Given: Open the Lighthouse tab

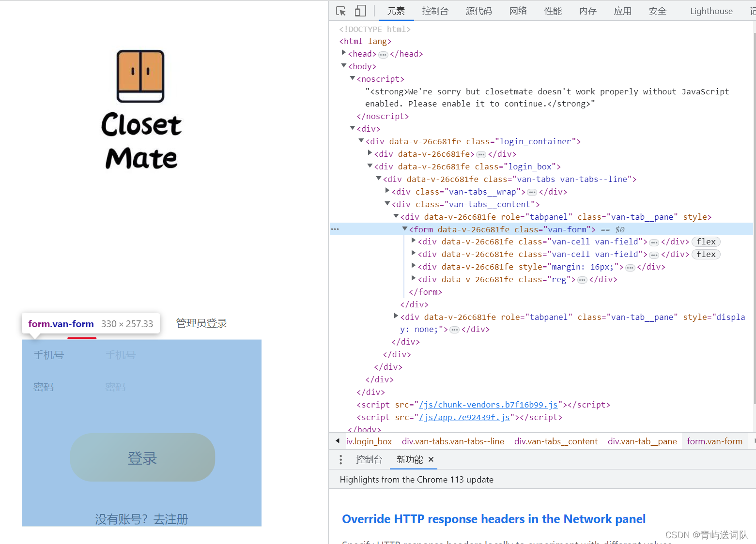Looking at the screenshot, I should tap(711, 11).
